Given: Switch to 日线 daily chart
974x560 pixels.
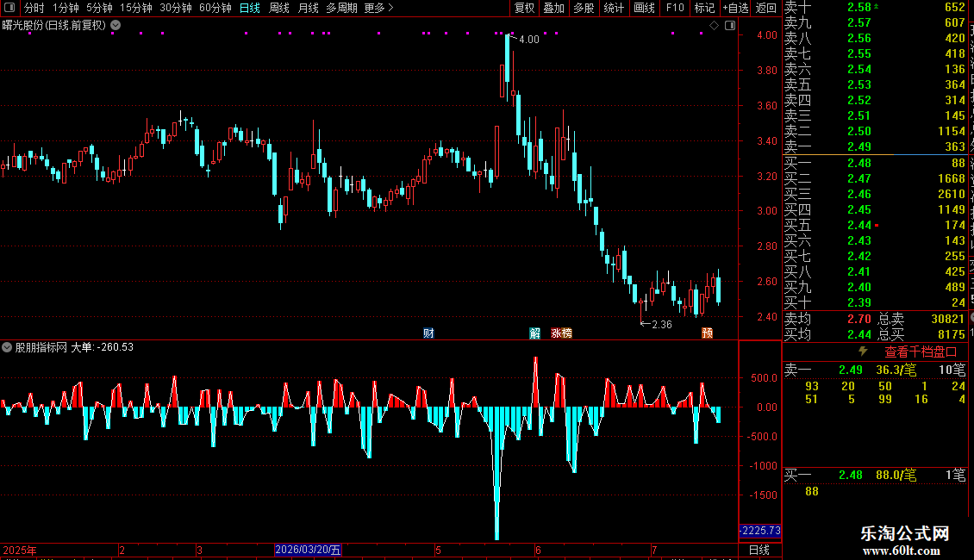Looking at the screenshot, I should [x=250, y=8].
